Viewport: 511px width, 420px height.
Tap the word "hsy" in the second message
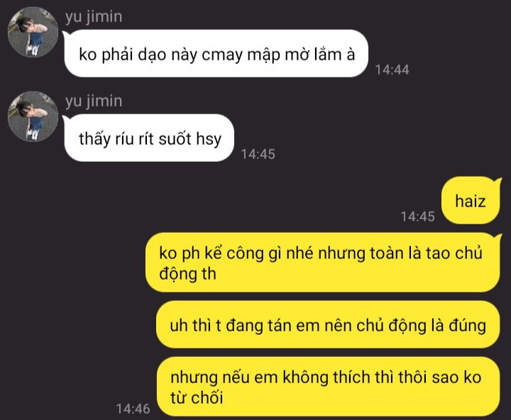[x=209, y=139]
